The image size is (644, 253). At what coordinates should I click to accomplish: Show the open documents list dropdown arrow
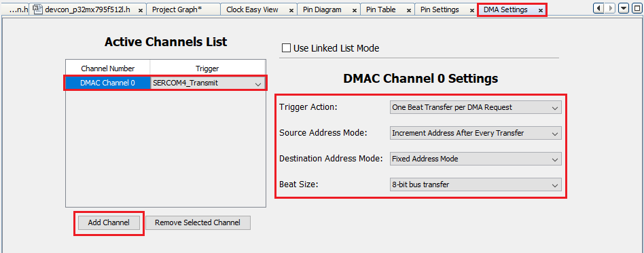coord(624,7)
